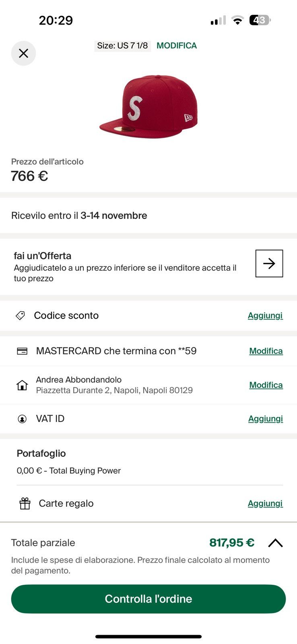This screenshot has width=297, height=644.
Task: Tap the arrow icon for fai un'Offerta
Action: [269, 263]
